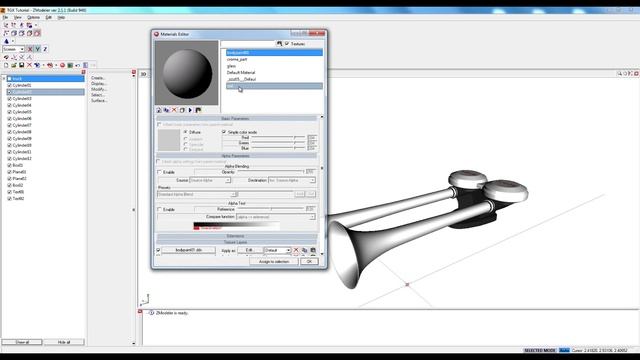Click the copy material icon under preview

click(x=167, y=110)
